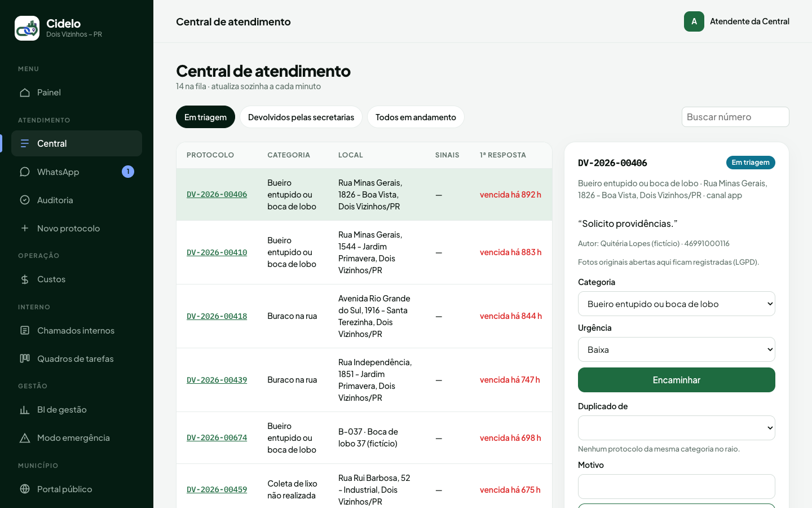Open Quadros de tarefas board icon

[x=25, y=358]
